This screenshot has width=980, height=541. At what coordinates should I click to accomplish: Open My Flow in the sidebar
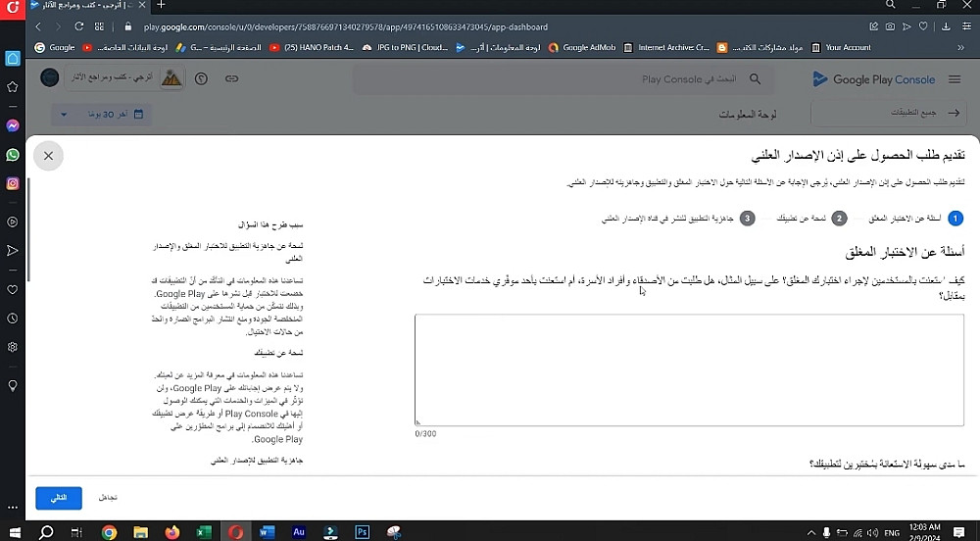click(13, 251)
